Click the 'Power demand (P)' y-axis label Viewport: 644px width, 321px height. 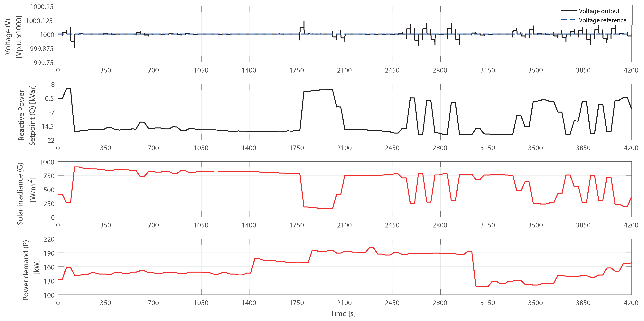tap(26, 270)
